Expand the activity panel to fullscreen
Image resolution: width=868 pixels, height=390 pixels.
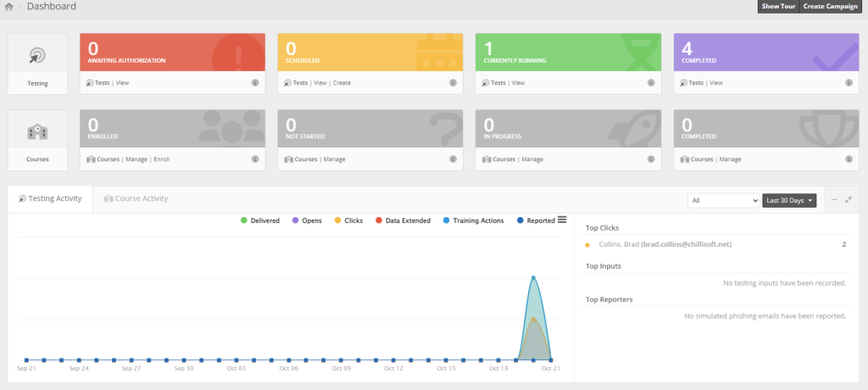coord(849,200)
